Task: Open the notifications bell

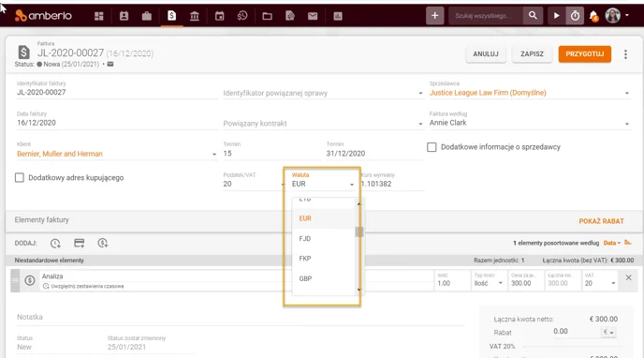Action: 593,16
